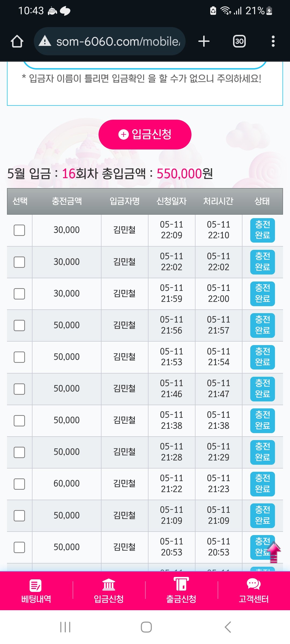The image size is (290, 644).
Task: Select the checkbox for the 20:53 deposit
Action: pos(19,547)
